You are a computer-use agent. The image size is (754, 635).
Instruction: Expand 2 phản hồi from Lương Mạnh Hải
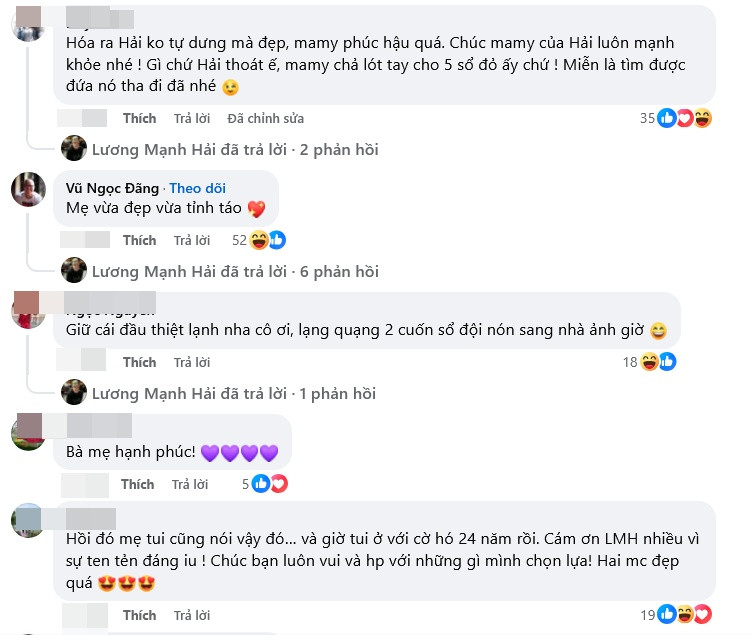[x=235, y=149]
